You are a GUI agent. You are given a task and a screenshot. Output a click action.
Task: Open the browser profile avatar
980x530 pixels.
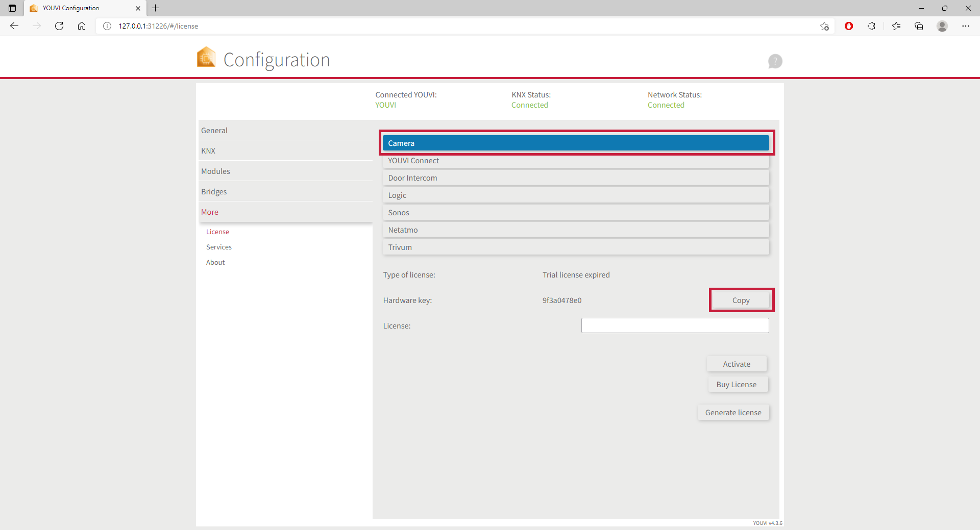tap(942, 26)
